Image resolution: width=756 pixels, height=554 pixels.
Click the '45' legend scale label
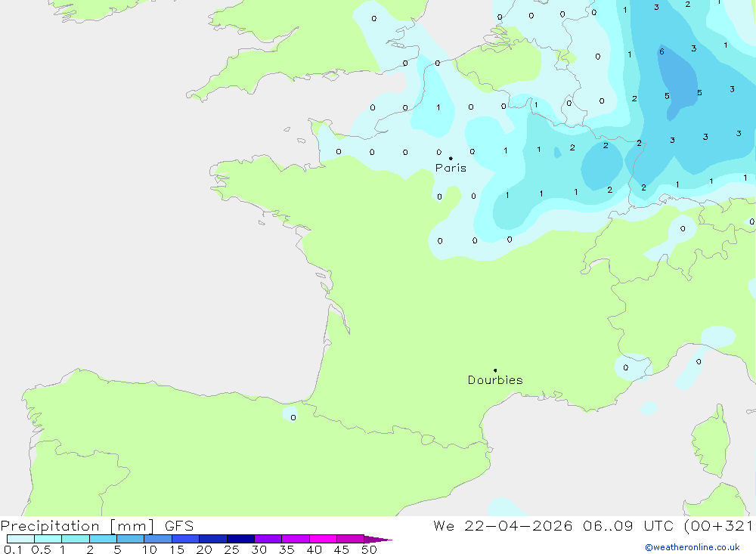pyautogui.click(x=342, y=549)
